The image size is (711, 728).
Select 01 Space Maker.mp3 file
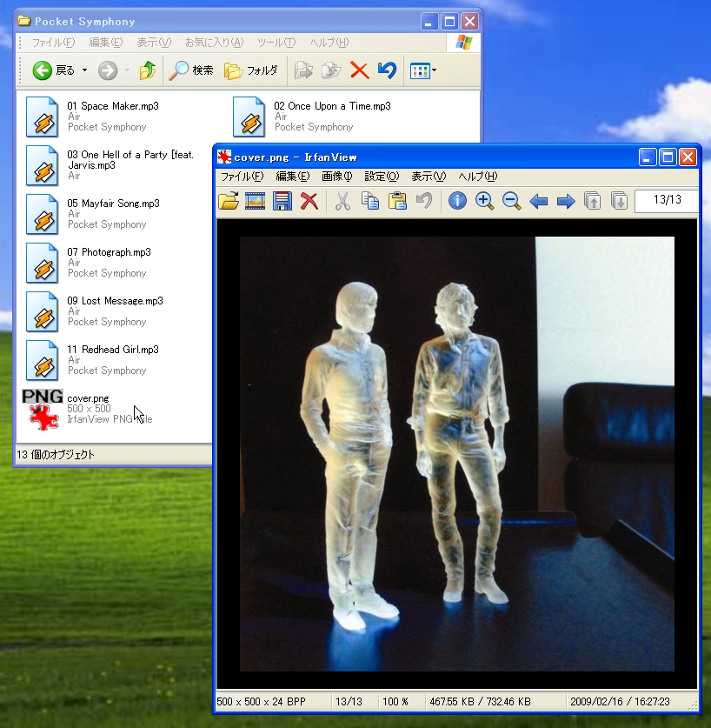pyautogui.click(x=92, y=117)
